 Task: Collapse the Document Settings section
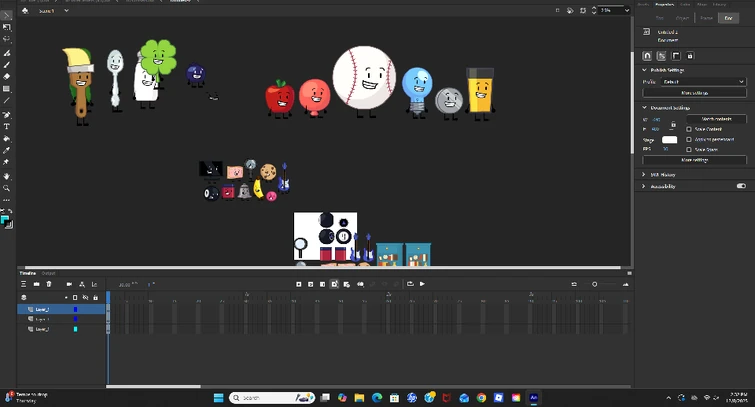644,107
